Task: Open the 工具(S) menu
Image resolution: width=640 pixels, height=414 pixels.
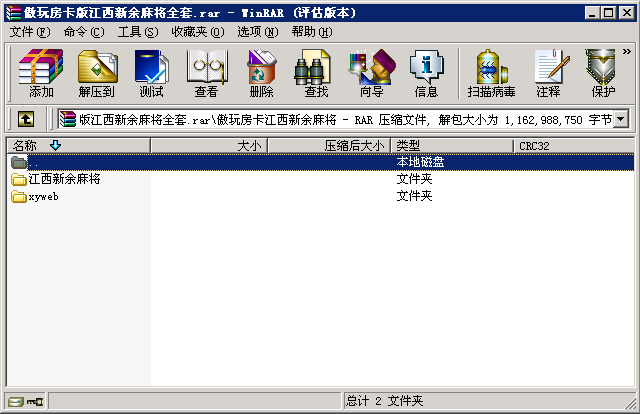Action: [x=138, y=31]
